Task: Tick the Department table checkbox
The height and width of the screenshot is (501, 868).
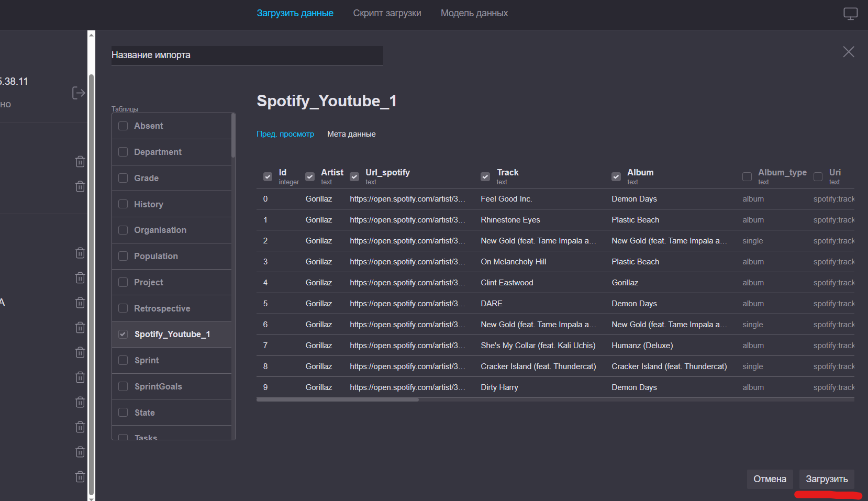Action: coord(123,152)
